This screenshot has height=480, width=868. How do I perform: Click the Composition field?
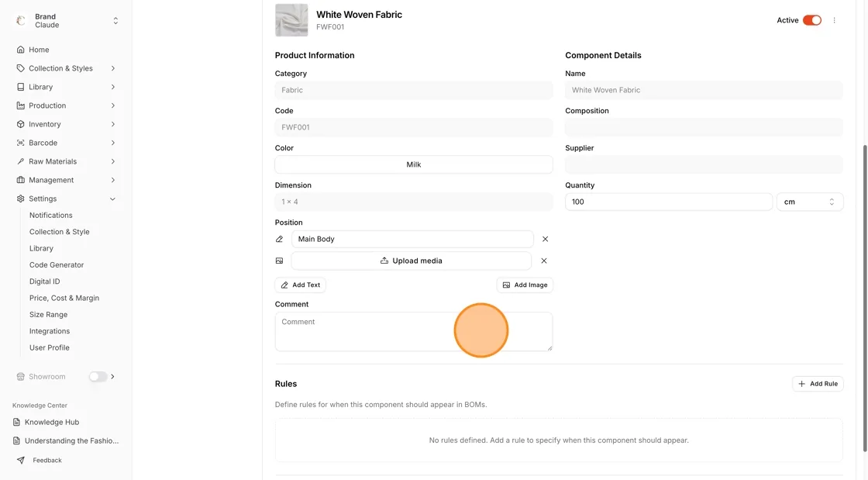pos(704,127)
